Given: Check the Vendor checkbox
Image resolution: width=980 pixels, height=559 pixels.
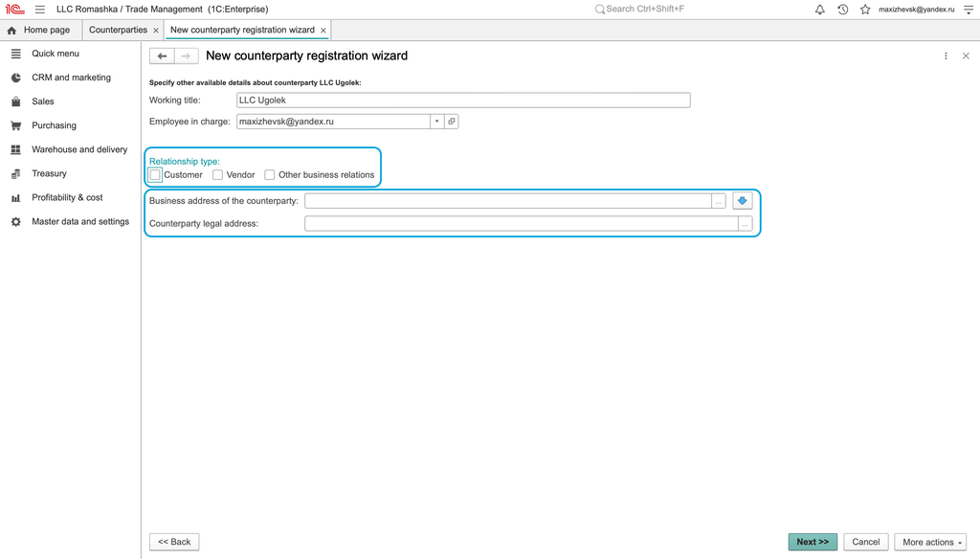Looking at the screenshot, I should (x=217, y=175).
